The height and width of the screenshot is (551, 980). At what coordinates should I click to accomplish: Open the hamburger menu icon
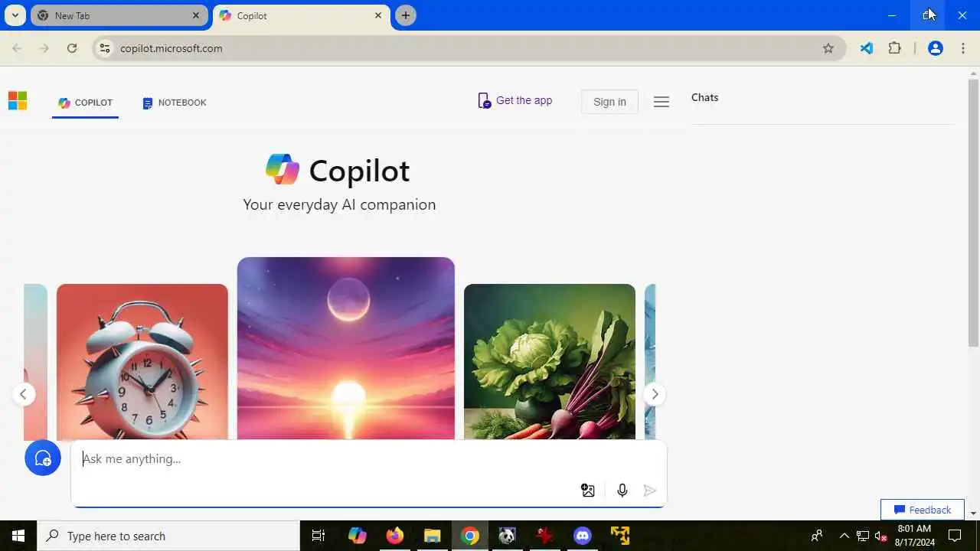pos(661,102)
